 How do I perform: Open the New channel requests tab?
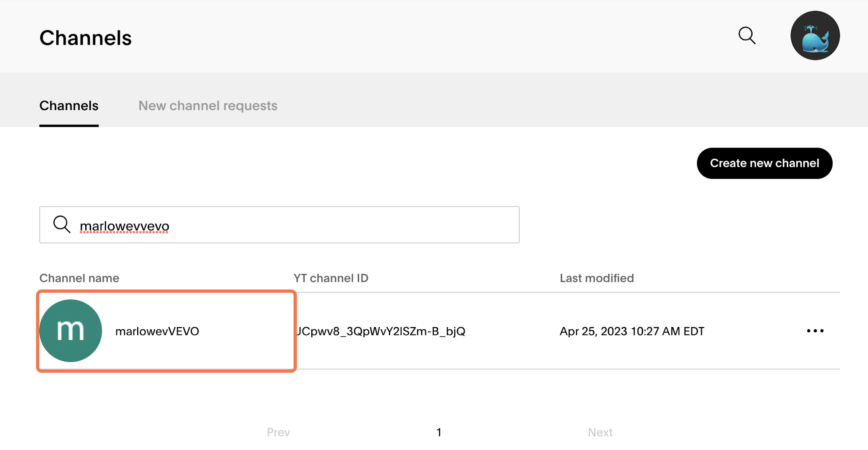208,106
